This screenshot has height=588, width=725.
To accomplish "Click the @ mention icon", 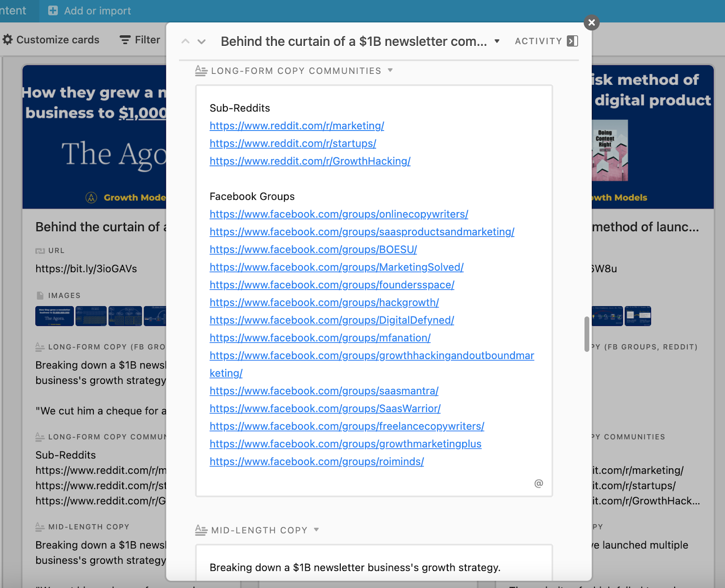I will pos(538,483).
